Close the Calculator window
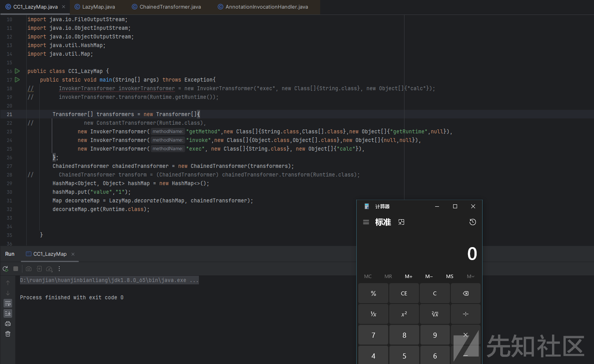The image size is (594, 364). 473,206
